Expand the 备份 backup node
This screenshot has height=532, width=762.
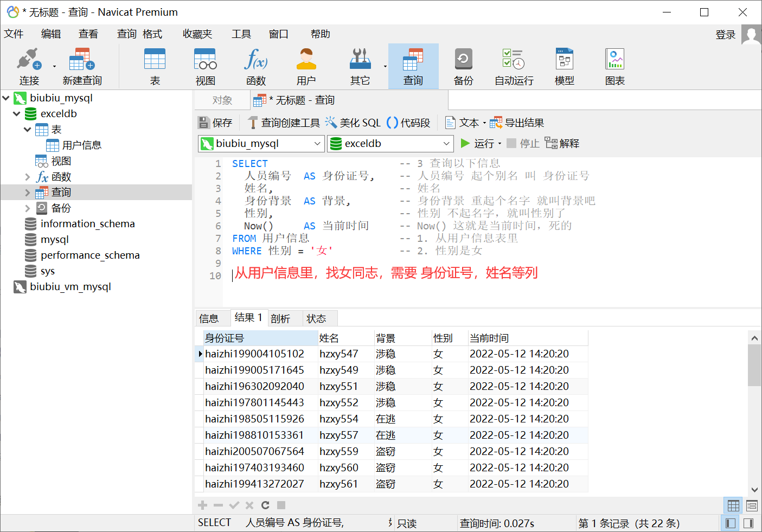click(28, 208)
